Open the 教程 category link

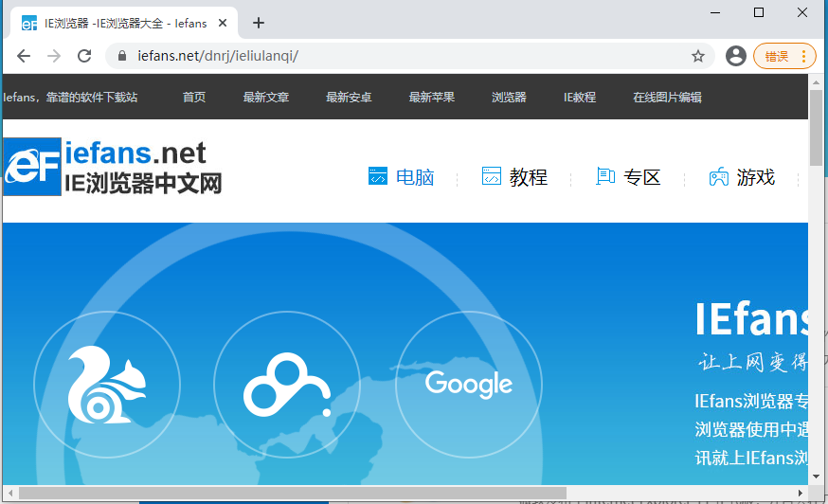point(529,177)
